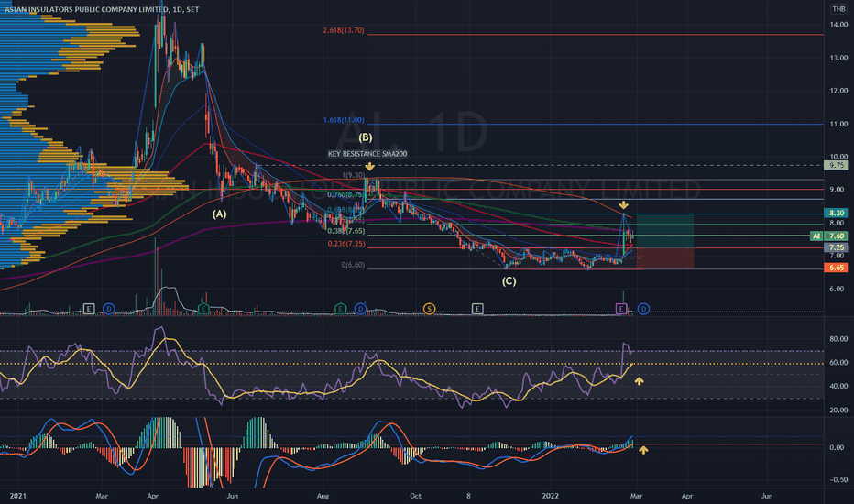Open the green E earnings marker in August 2021
Screen dimensions: 854x504
click(x=340, y=309)
